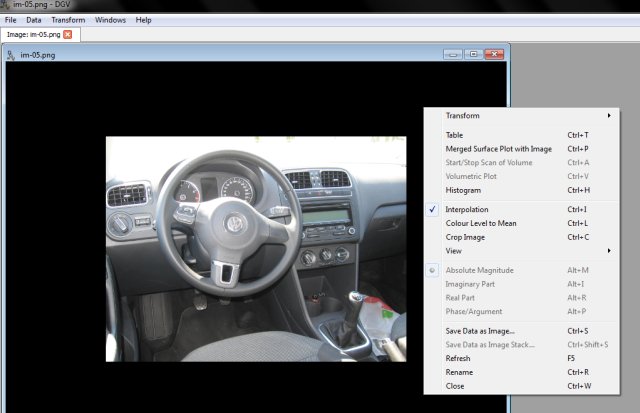Open the Windows menu
640x413 pixels.
click(x=110, y=20)
